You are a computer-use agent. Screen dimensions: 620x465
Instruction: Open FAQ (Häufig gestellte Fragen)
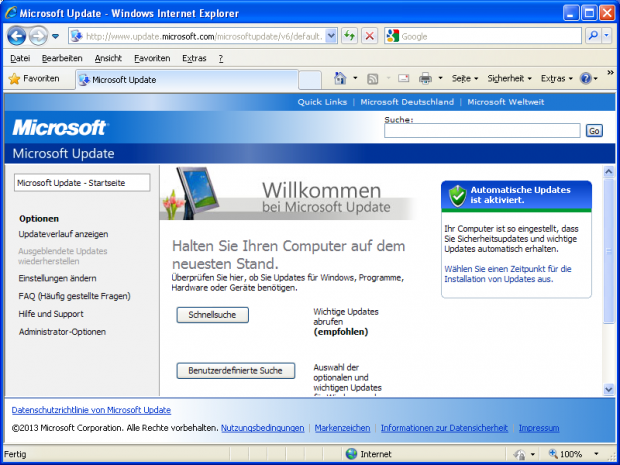coord(74,296)
